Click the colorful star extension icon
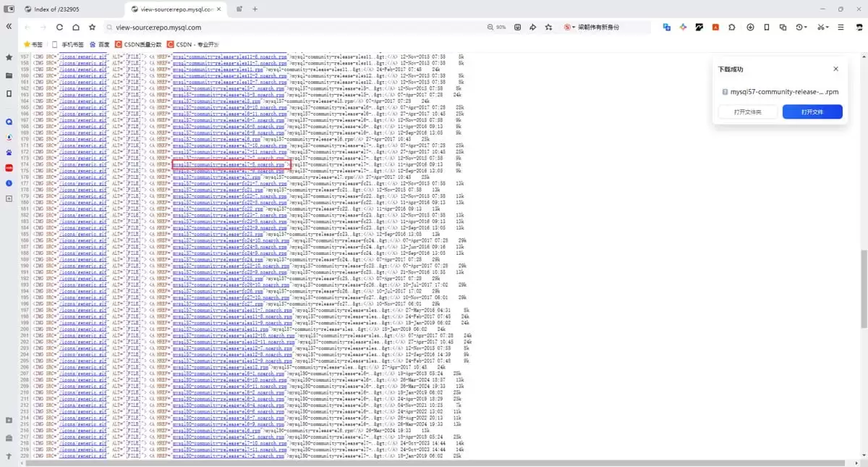Image resolution: width=868 pixels, height=467 pixels. click(x=683, y=27)
